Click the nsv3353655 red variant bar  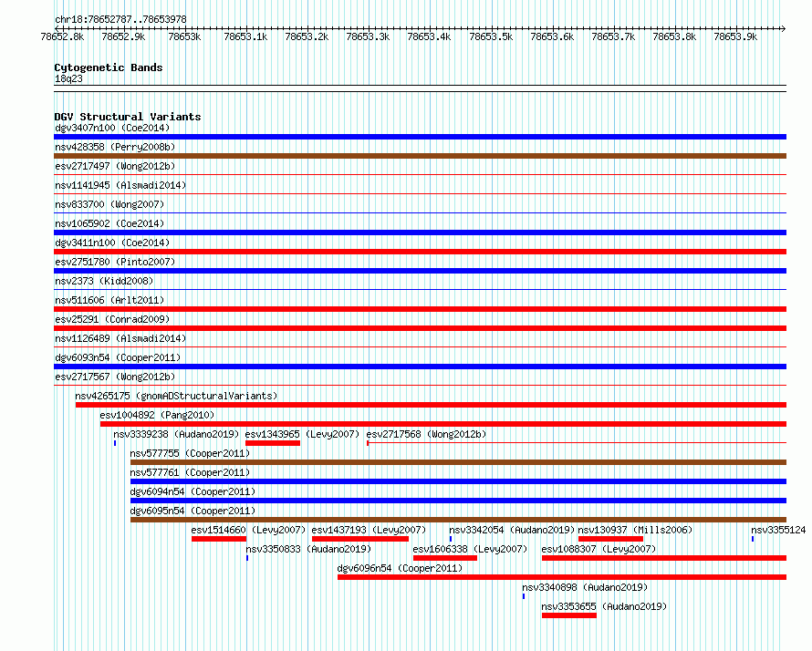click(x=569, y=615)
